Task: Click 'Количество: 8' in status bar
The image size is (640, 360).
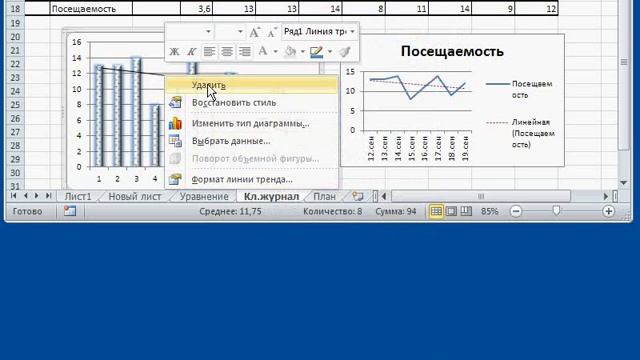Action: tap(332, 211)
